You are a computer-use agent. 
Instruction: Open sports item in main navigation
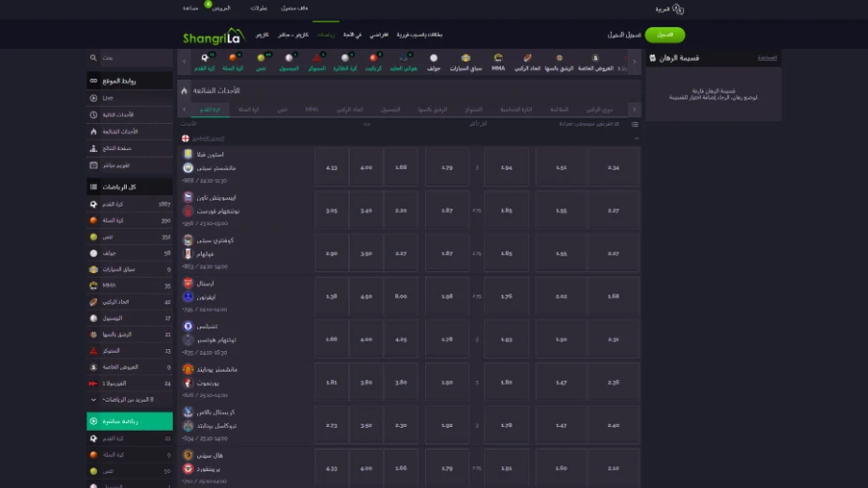tap(326, 35)
